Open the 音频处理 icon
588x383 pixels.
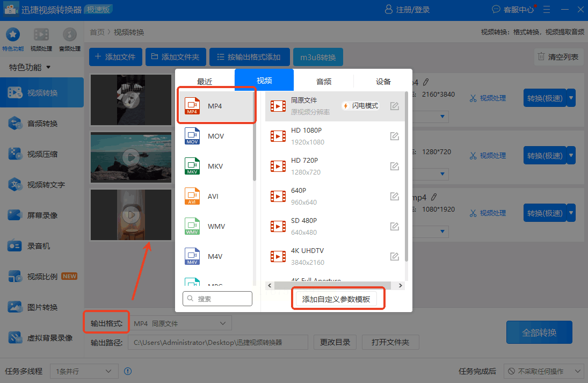(70, 35)
